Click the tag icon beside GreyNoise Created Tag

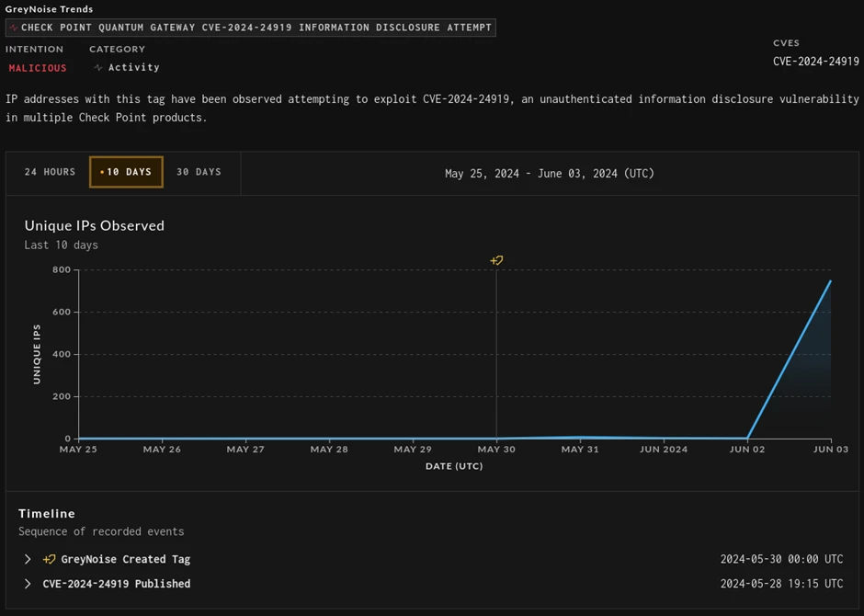tap(51, 558)
